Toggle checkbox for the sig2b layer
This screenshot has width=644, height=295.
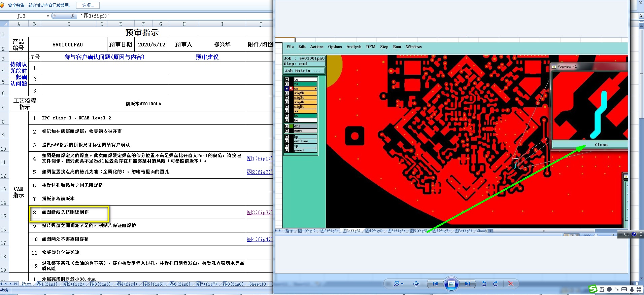coord(287,93)
